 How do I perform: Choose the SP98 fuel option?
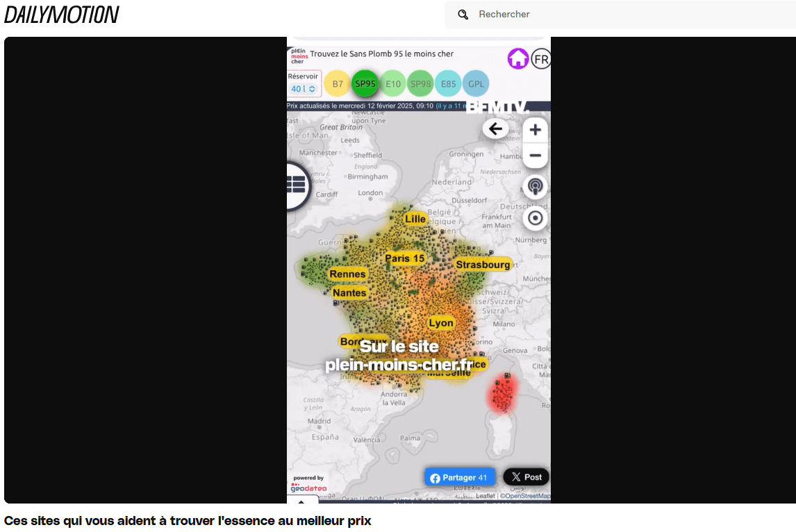pyautogui.click(x=421, y=84)
